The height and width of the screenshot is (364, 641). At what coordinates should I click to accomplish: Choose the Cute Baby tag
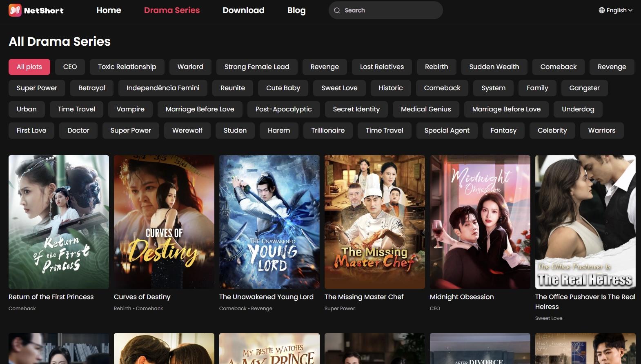283,88
